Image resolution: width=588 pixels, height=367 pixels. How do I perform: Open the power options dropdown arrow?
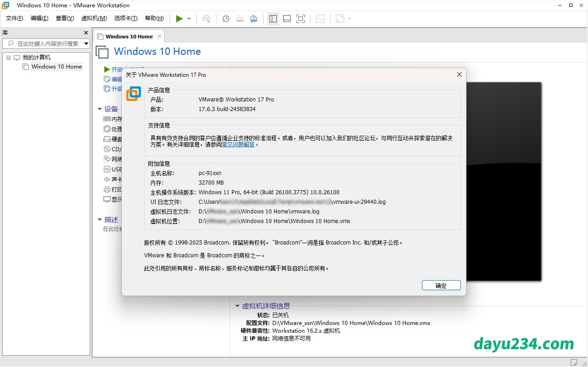[189, 19]
